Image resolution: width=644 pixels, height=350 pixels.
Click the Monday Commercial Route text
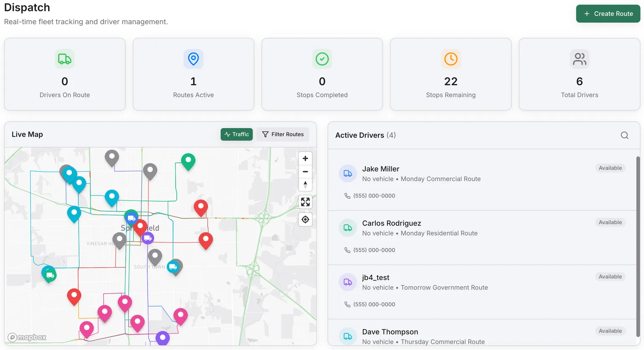(441, 179)
